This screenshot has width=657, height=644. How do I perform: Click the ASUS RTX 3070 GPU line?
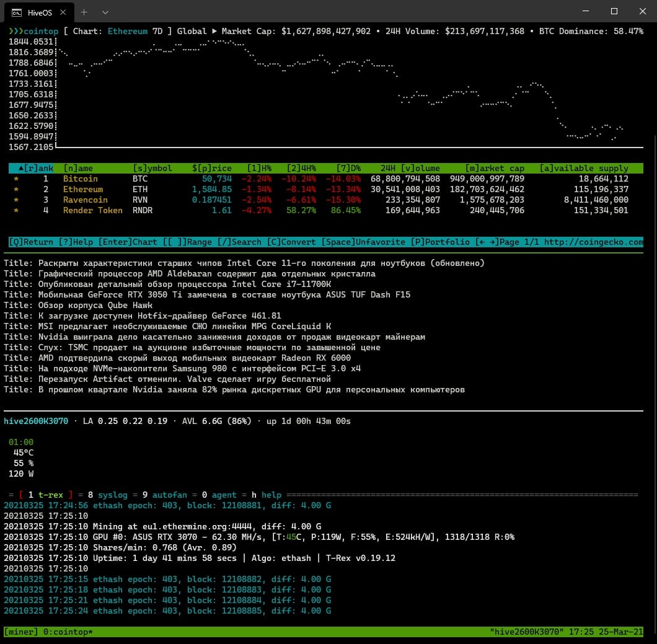pyautogui.click(x=259, y=537)
